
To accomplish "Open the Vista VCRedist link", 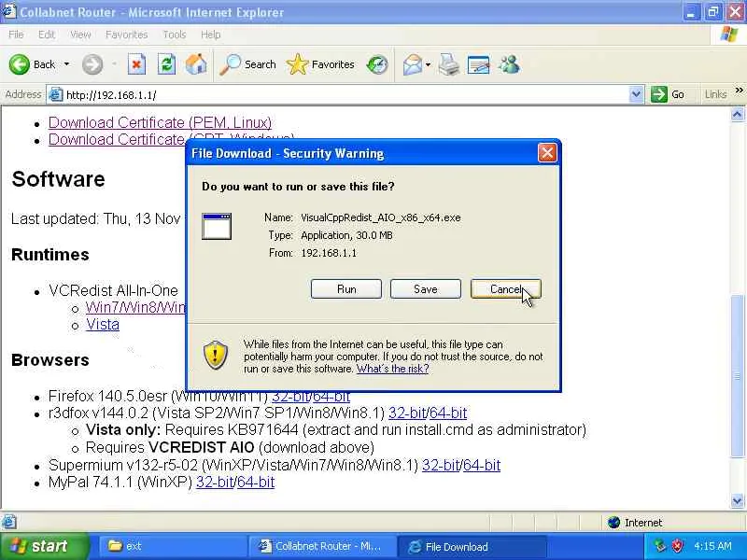I will pos(103,324).
